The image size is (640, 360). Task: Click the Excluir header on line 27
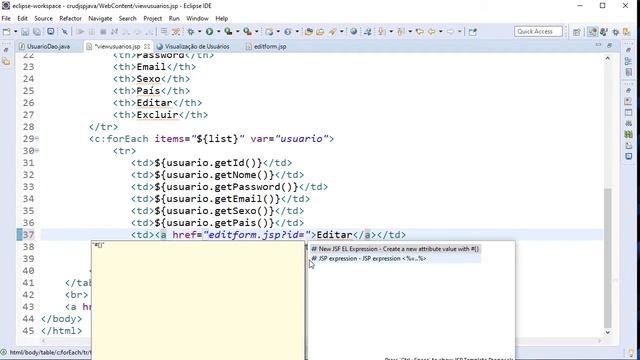click(158, 115)
